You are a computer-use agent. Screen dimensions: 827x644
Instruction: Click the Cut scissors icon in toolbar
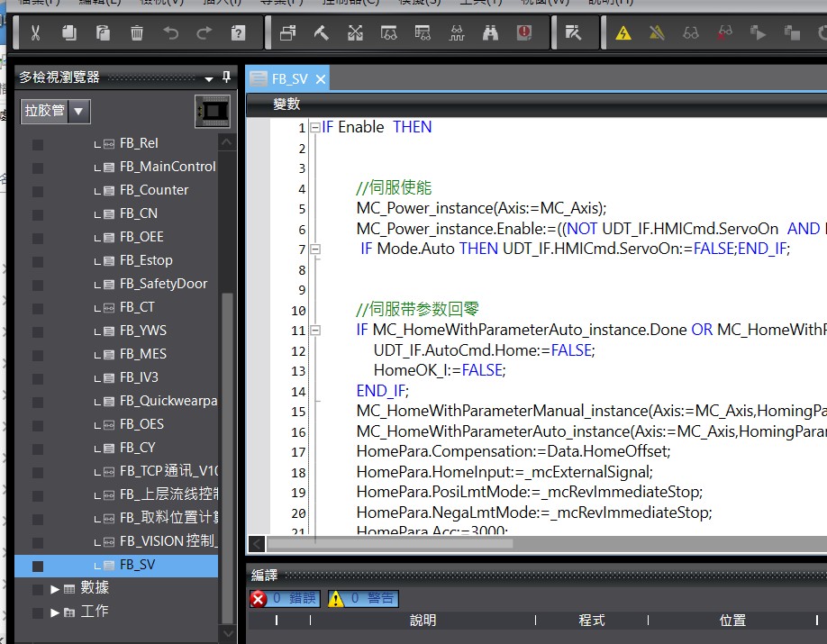pos(35,33)
